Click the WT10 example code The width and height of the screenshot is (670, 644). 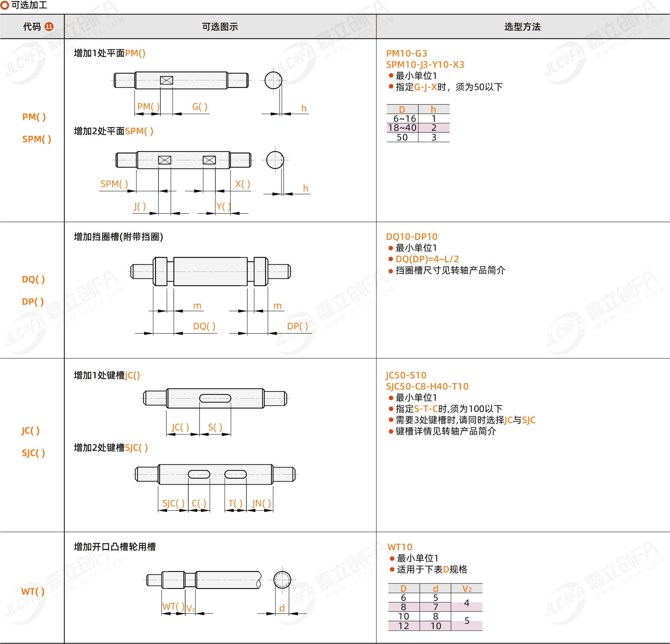point(400,547)
